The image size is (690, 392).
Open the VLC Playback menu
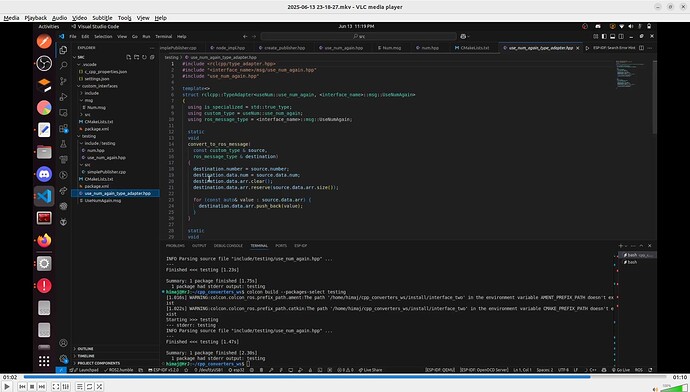[35, 18]
